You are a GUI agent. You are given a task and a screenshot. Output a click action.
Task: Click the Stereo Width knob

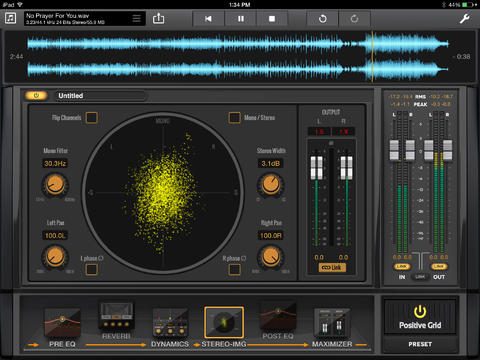[x=271, y=185]
